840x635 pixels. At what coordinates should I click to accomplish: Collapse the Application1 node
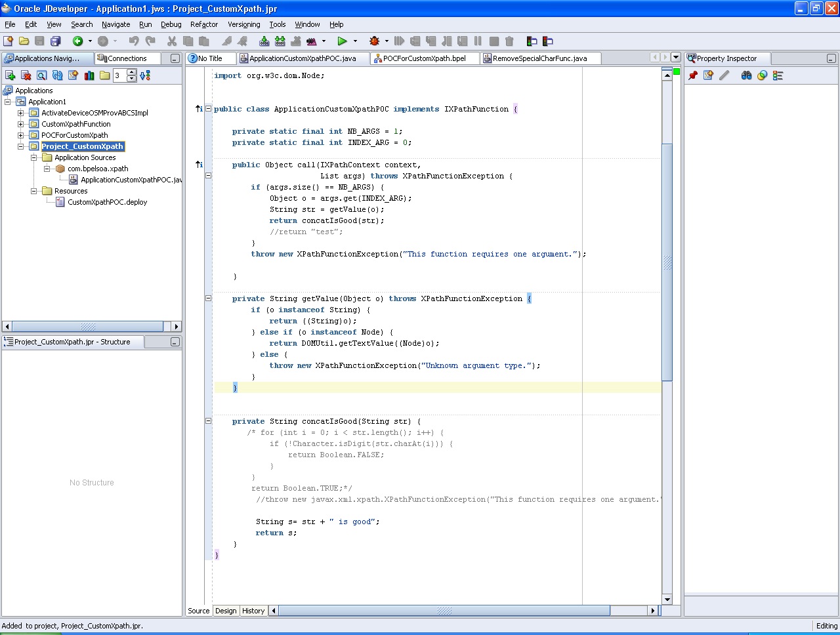tap(7, 102)
